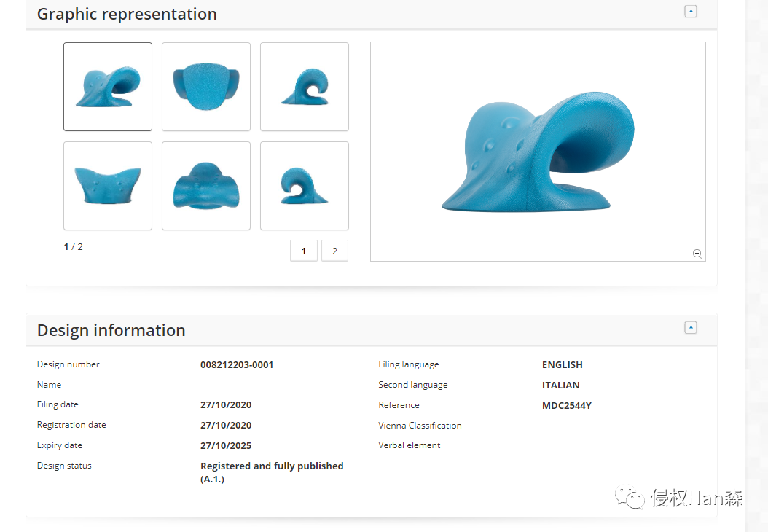Click the Filing language value ENGLISH

[563, 365]
